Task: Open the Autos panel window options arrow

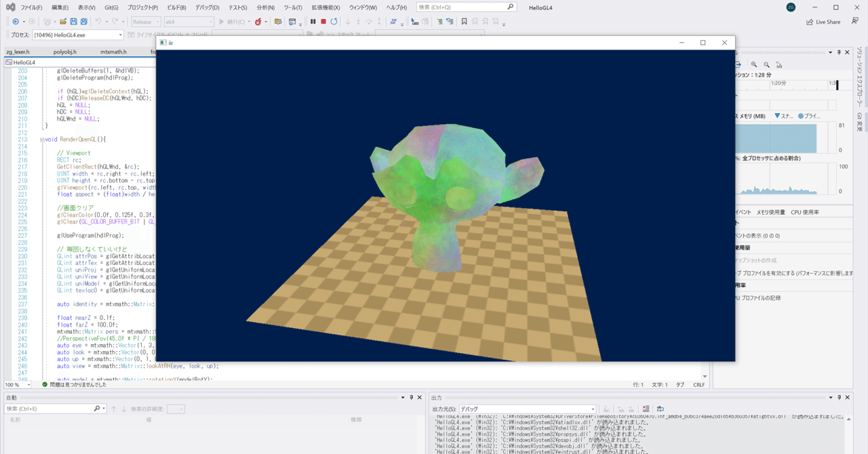Action: point(403,398)
